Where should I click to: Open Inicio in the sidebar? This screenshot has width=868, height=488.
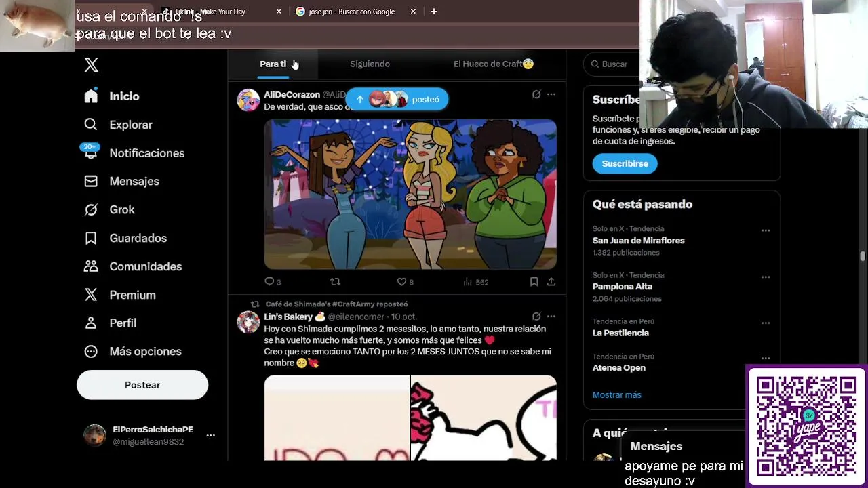coord(112,96)
